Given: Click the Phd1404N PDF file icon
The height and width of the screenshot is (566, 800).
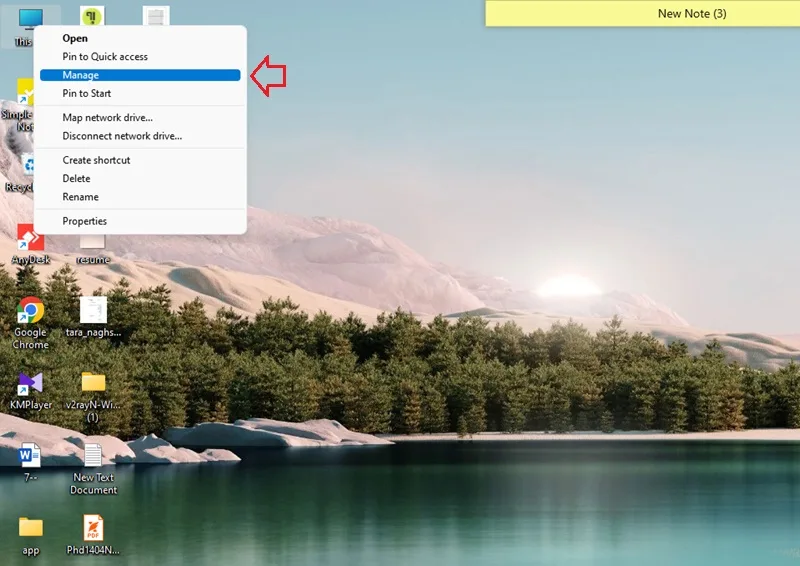Looking at the screenshot, I should [93, 535].
